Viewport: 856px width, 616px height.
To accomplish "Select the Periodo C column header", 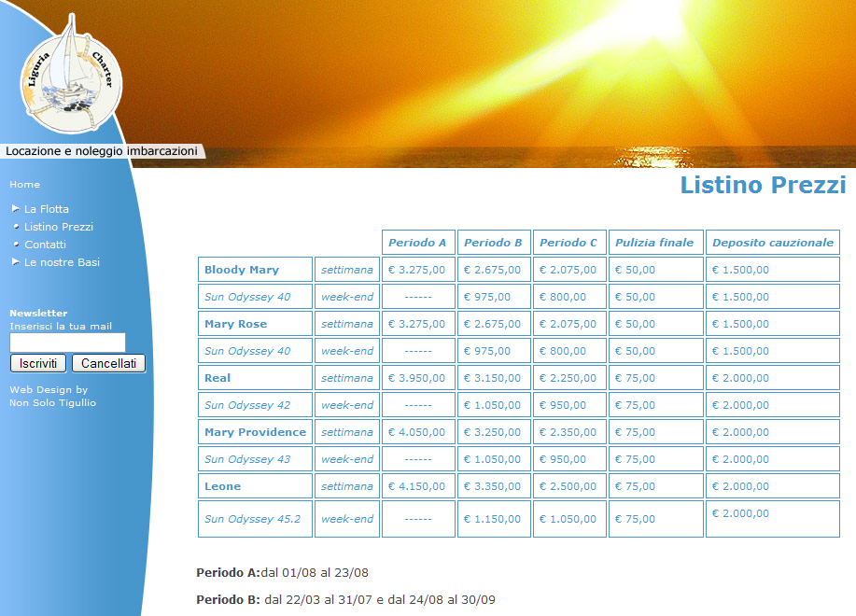I will click(569, 243).
